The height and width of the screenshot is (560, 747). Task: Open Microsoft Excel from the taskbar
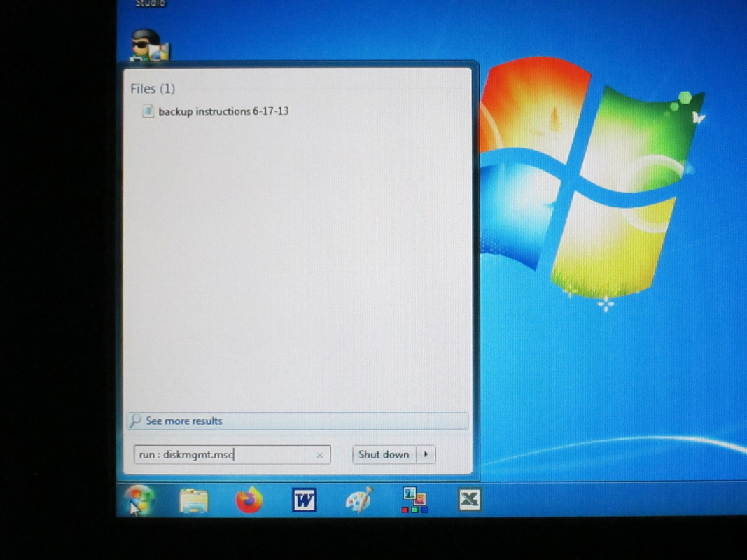[470, 500]
